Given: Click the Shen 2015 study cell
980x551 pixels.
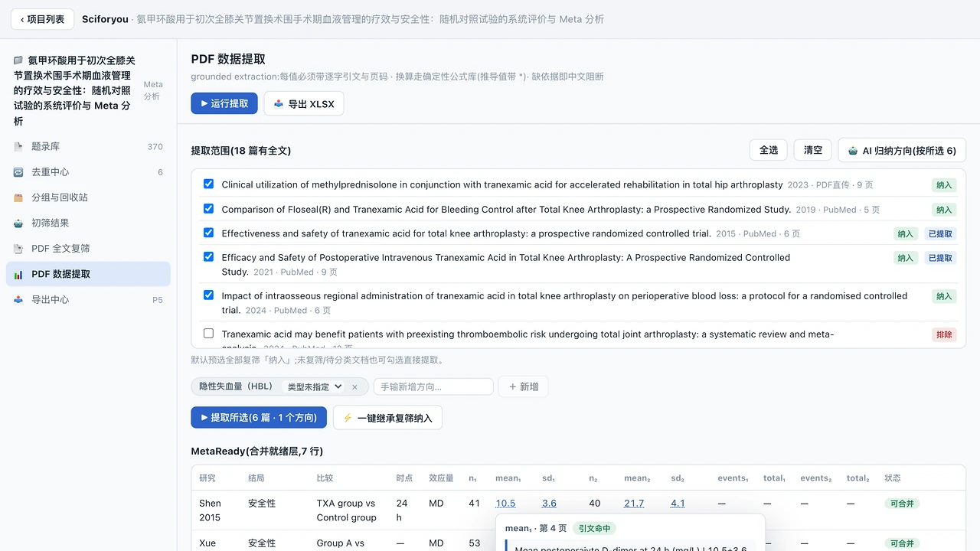Looking at the screenshot, I should 211,510.
